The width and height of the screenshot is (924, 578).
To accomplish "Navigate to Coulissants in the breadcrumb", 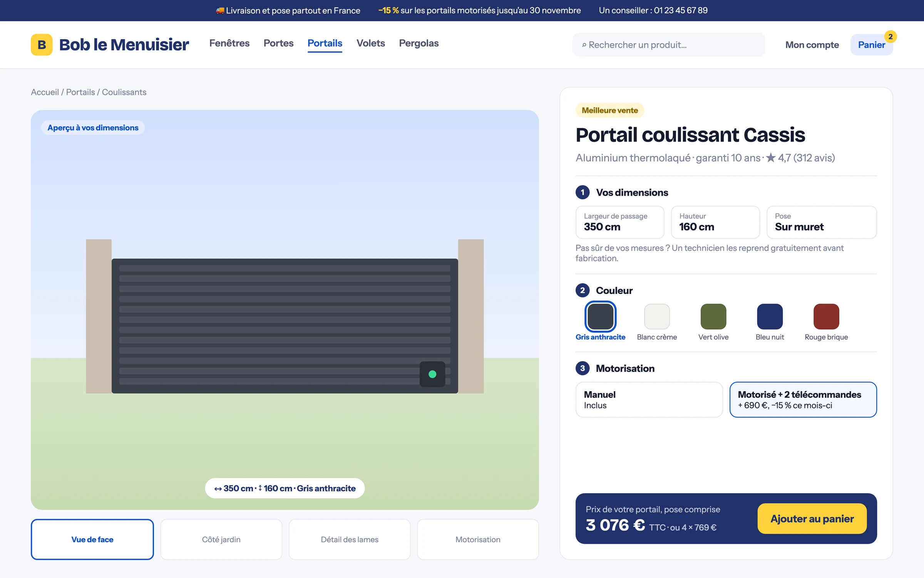I will (124, 92).
